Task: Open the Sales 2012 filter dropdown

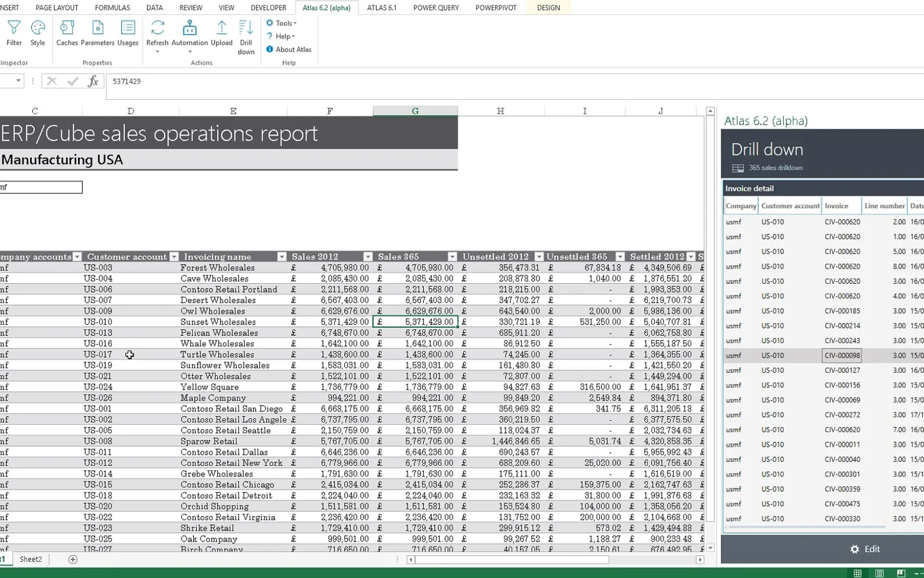Action: click(368, 257)
